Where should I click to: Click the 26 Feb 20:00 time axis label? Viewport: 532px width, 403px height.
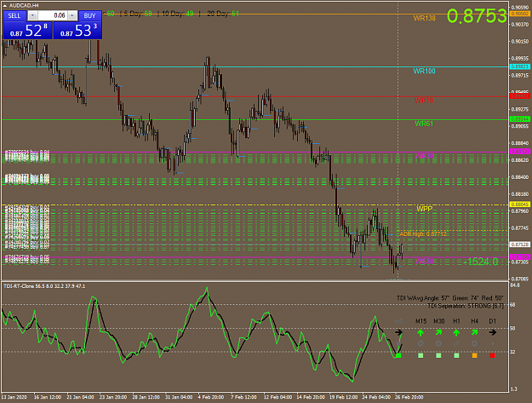click(x=409, y=397)
